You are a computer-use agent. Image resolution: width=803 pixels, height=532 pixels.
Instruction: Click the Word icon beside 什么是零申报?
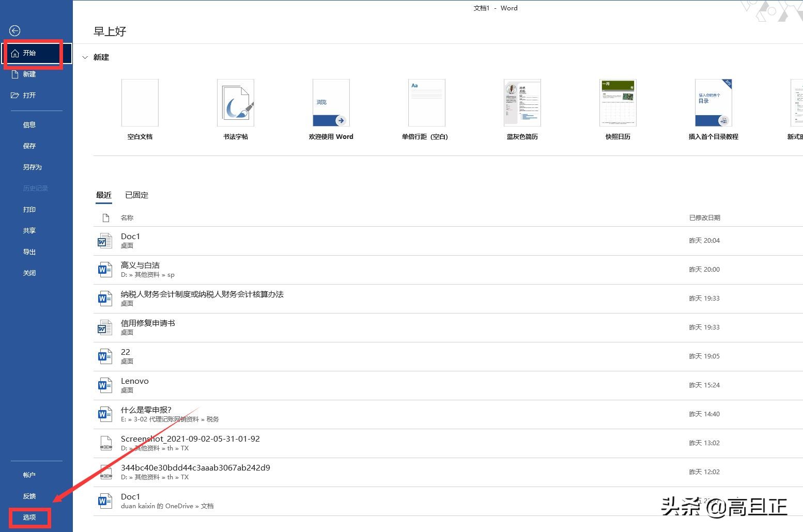pyautogui.click(x=105, y=414)
